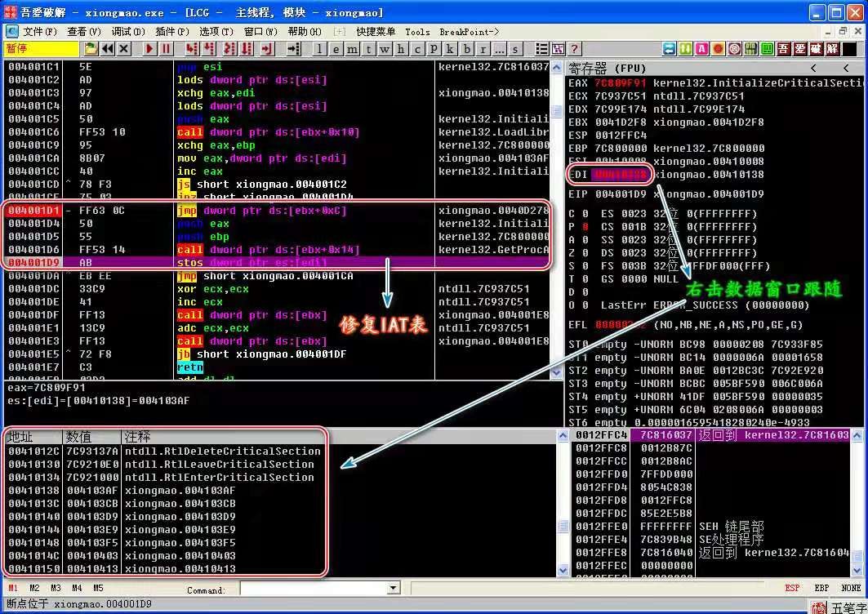Click the M1 memory button
868x614 pixels.
(13, 588)
